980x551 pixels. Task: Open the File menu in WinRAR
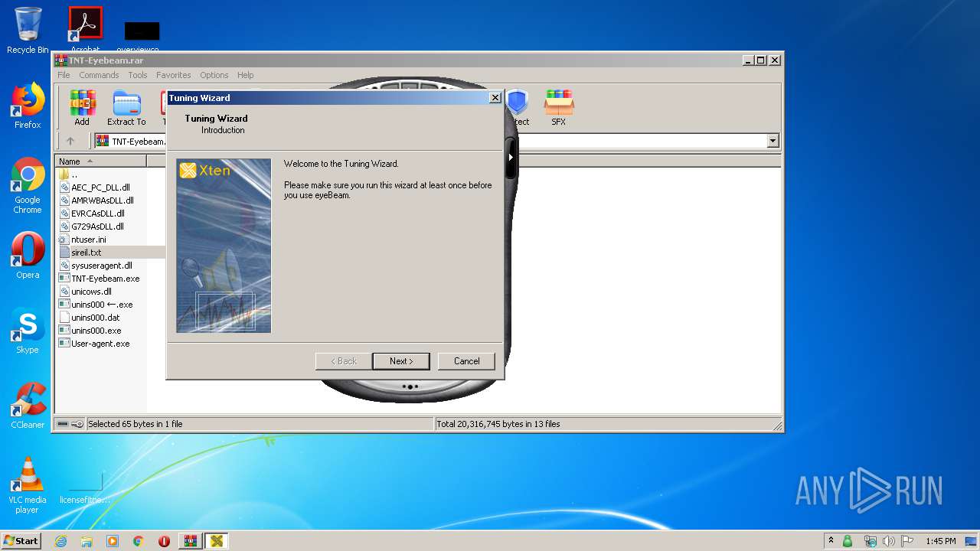coord(64,75)
